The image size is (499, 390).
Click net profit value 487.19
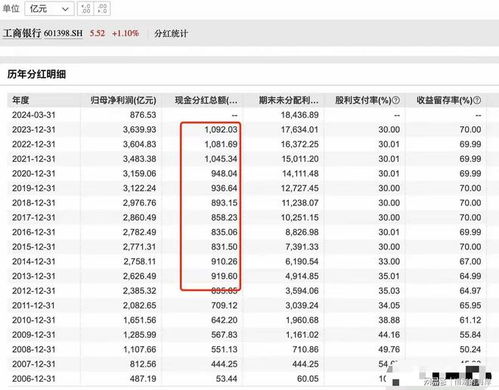click(x=143, y=379)
